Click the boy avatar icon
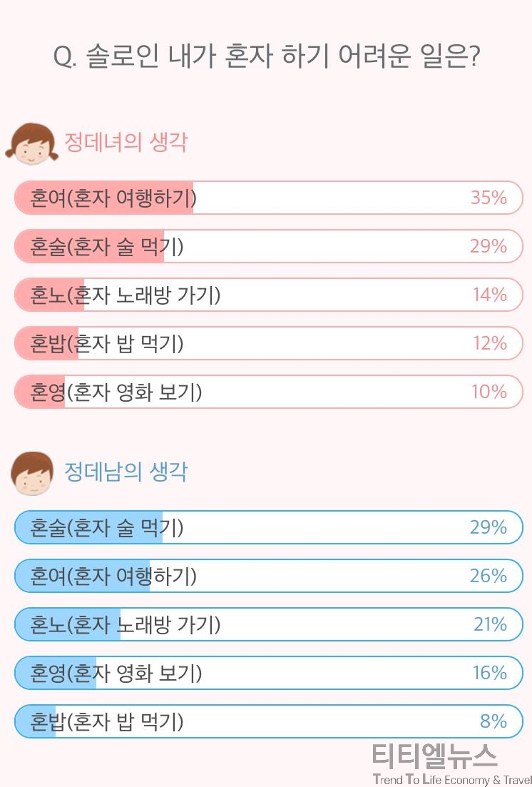Viewport: 532px width, 787px height. (x=32, y=473)
